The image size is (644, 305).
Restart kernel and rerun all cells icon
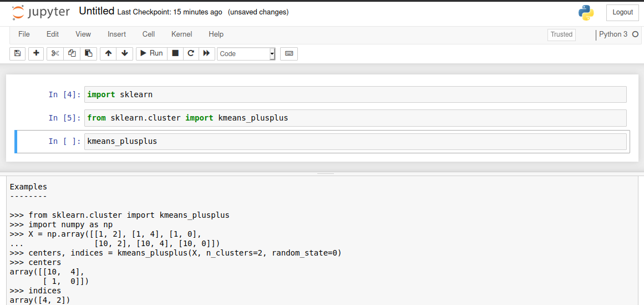(x=206, y=53)
